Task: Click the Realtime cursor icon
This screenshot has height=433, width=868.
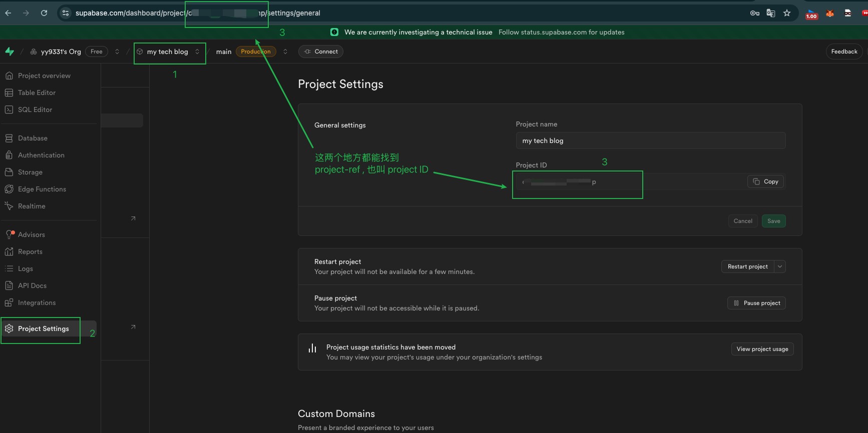Action: [9, 206]
